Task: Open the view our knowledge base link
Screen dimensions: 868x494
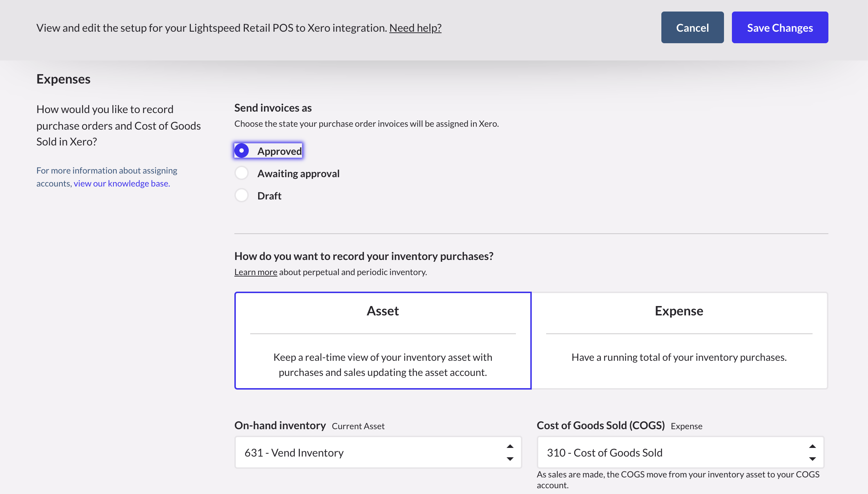Action: click(122, 183)
